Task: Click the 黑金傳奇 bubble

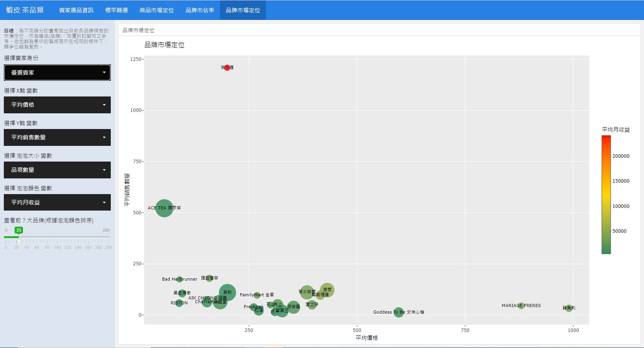Action: pyautogui.click(x=182, y=293)
